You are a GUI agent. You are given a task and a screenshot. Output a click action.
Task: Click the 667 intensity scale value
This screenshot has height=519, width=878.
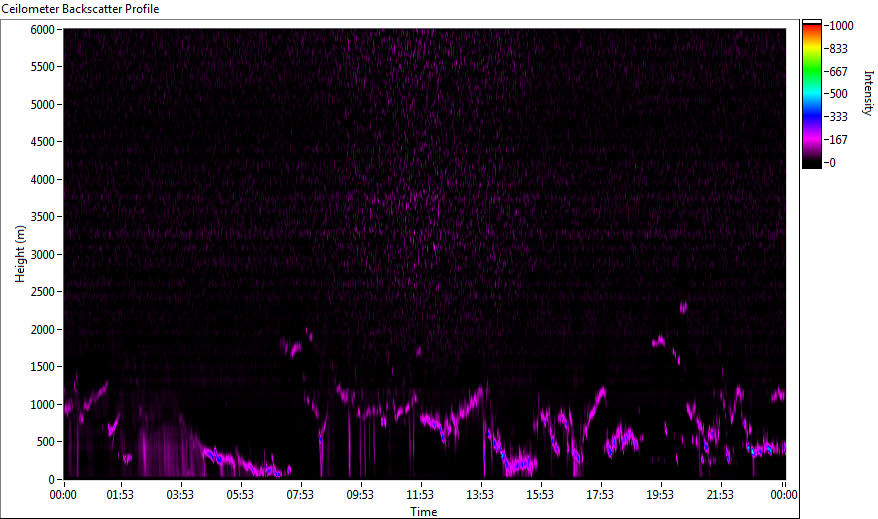click(838, 72)
